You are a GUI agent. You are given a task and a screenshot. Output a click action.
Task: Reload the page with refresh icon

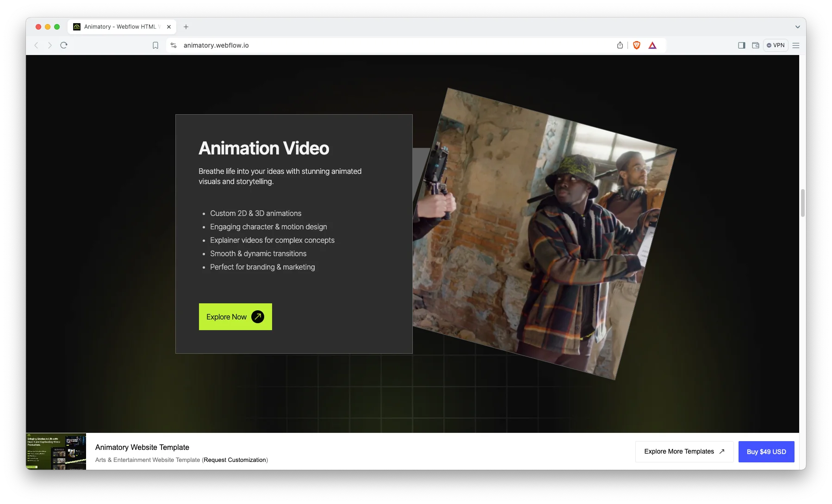pos(64,45)
